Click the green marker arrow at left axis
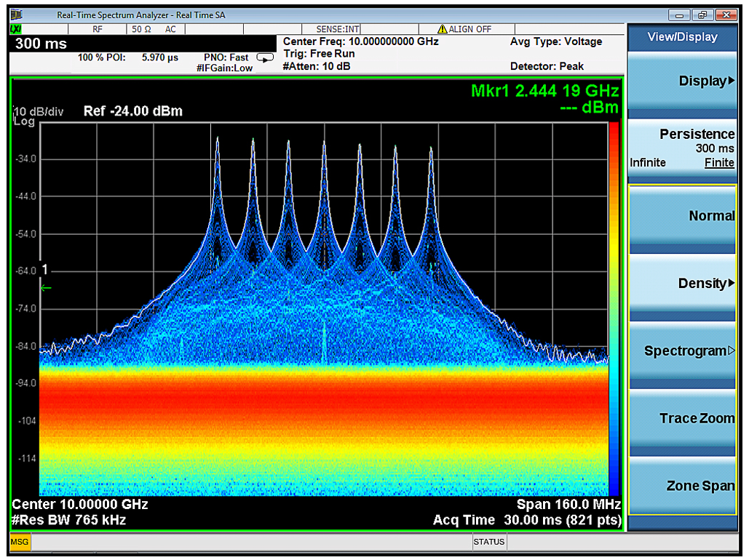This screenshot has width=749, height=560. (46, 288)
